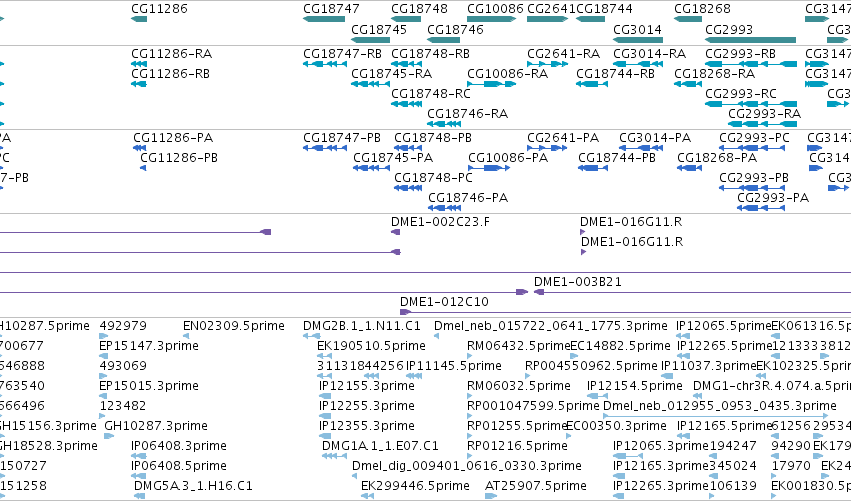Open Dmel_dig_009401_0616_0330.3prime EST label
This screenshot has height=501, width=851.
point(467,466)
